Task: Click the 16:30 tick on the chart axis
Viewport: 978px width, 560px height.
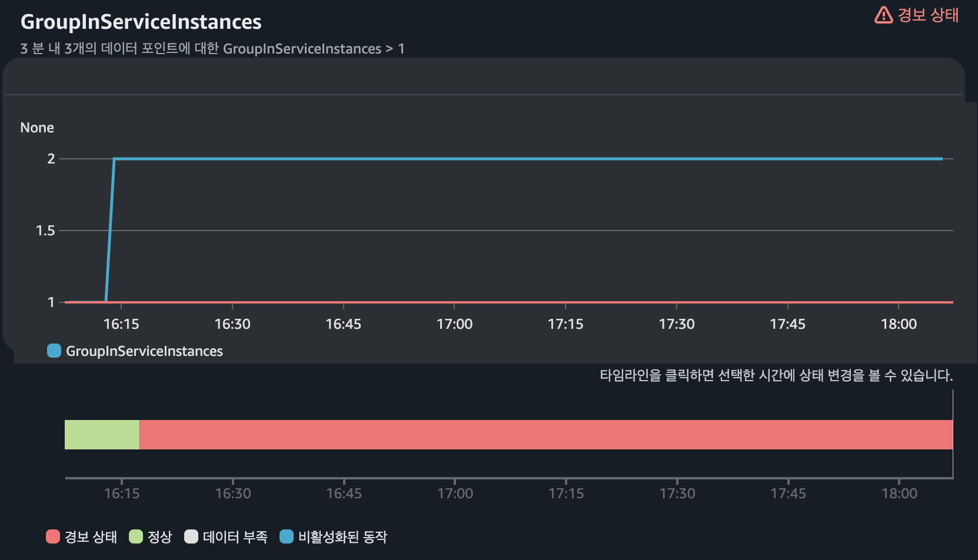Action: (x=232, y=324)
